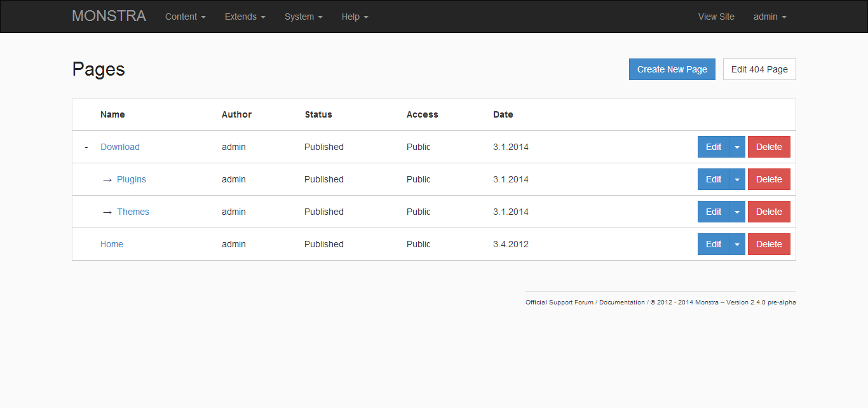
Task: Open the Documentation footer link
Action: pyautogui.click(x=621, y=303)
